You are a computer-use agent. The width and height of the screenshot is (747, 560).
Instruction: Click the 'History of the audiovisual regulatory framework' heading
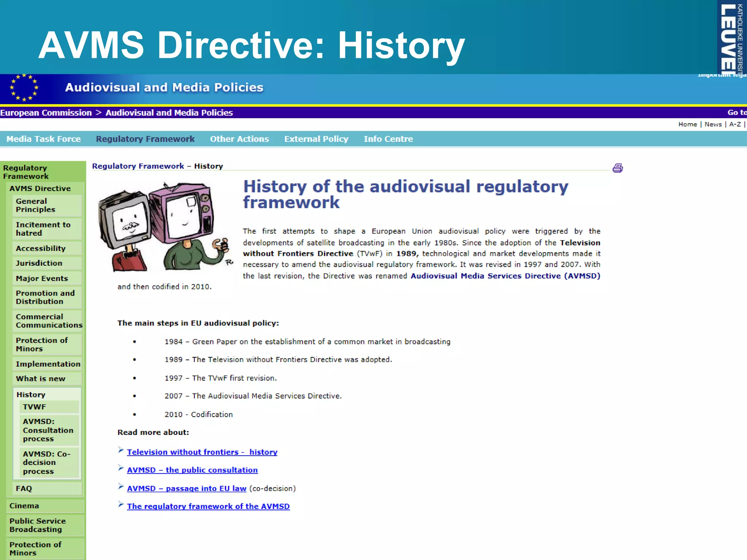406,194
